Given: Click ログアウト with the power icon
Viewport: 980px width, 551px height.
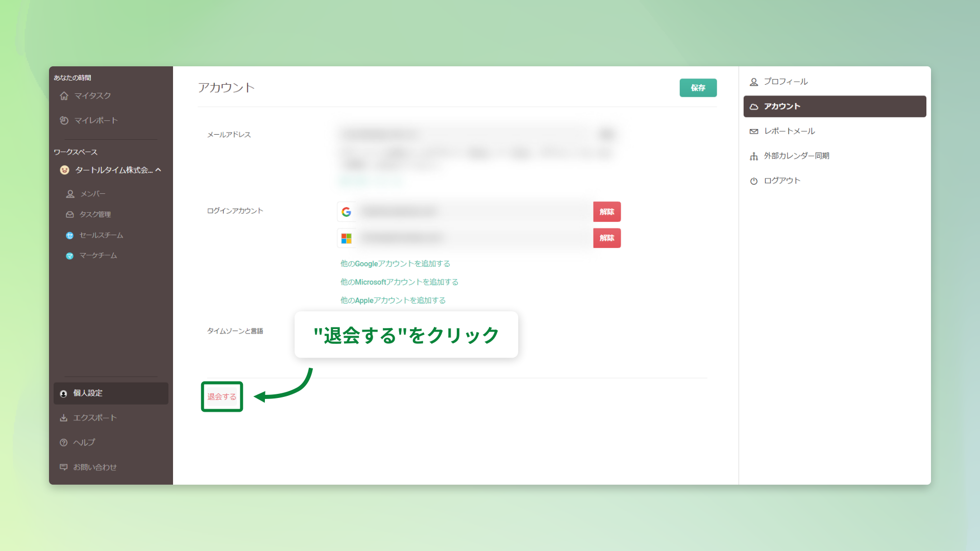Looking at the screenshot, I should coord(782,180).
